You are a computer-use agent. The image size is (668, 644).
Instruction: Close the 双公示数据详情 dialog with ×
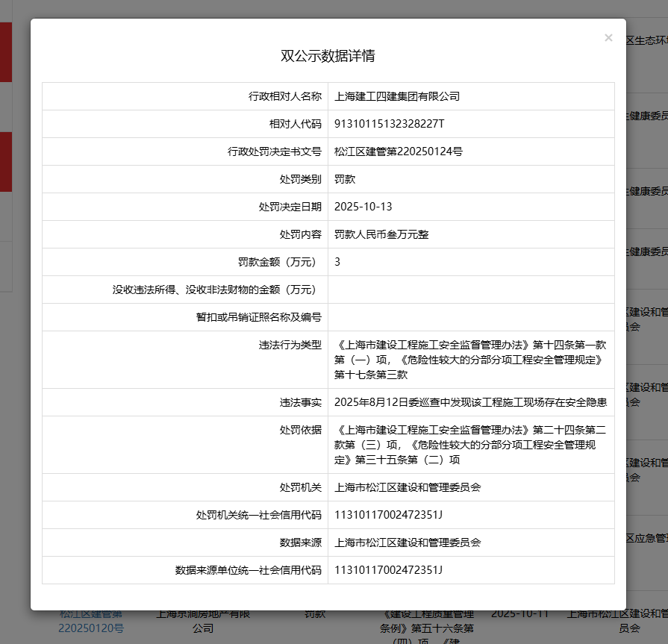pos(608,38)
